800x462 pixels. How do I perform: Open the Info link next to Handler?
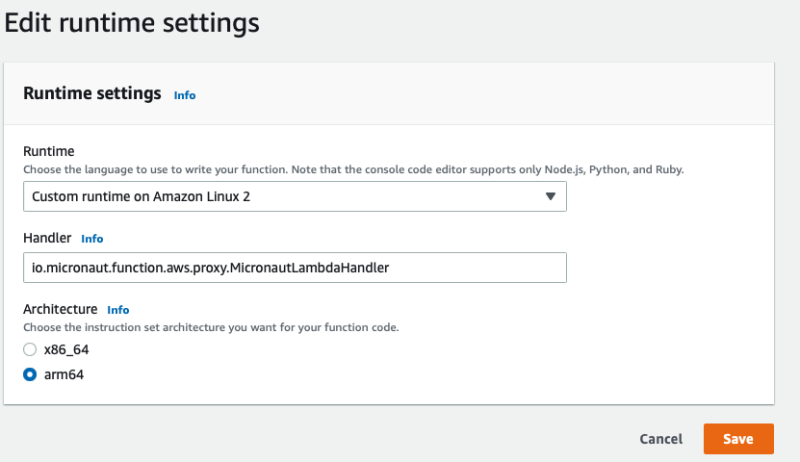tap(92, 239)
